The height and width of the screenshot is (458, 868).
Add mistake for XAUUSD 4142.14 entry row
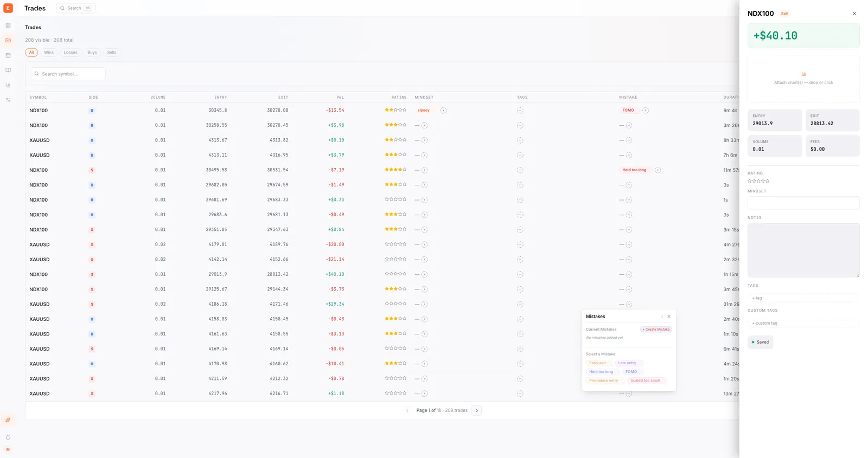coord(629,260)
